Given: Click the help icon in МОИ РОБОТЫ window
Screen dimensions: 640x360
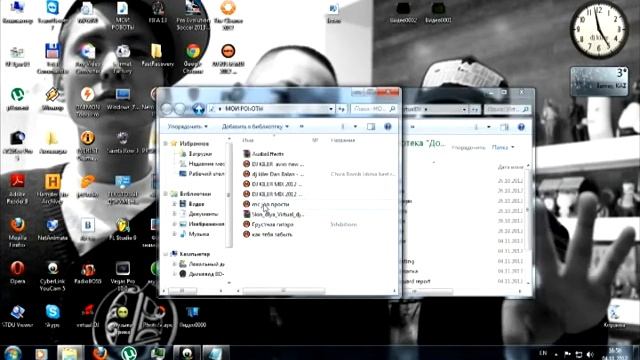Looking at the screenshot, I should [388, 127].
